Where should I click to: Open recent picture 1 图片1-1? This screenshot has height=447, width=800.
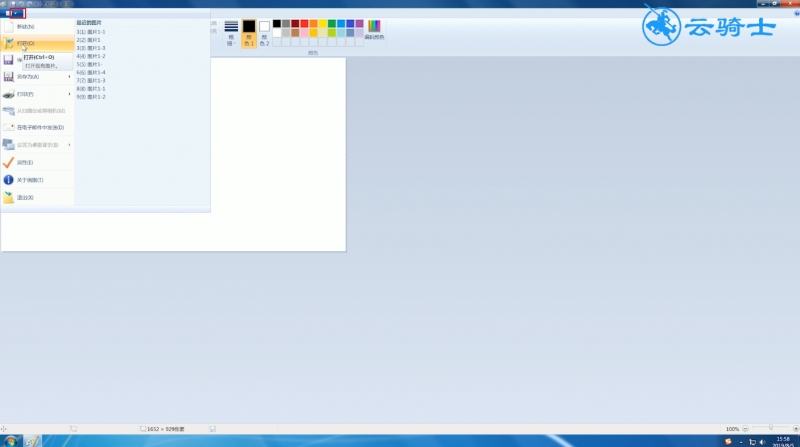click(x=91, y=32)
